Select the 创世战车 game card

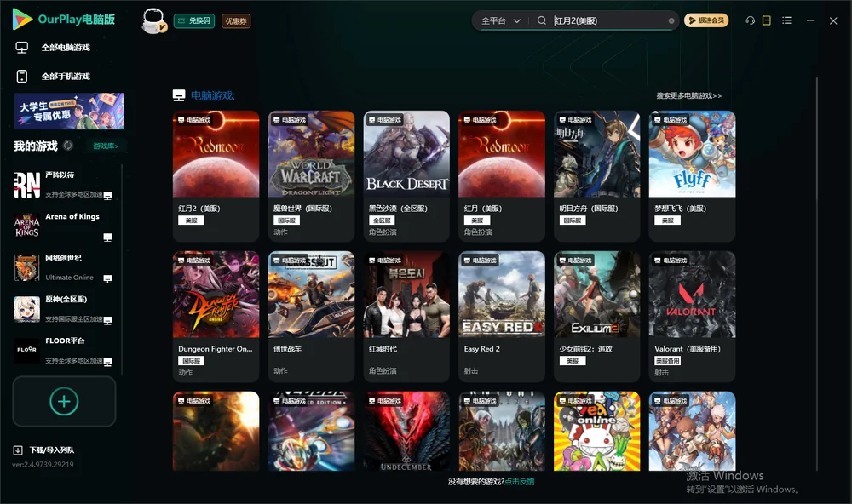click(311, 317)
